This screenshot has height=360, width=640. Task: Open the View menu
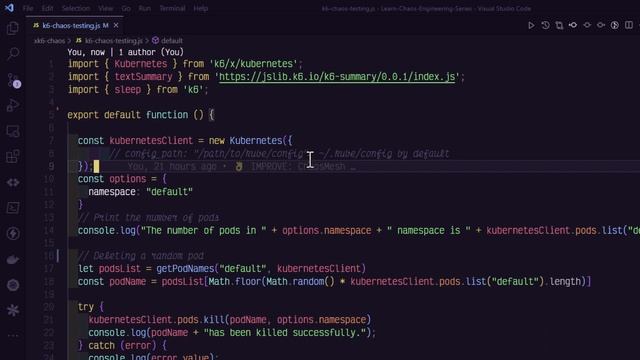105,8
